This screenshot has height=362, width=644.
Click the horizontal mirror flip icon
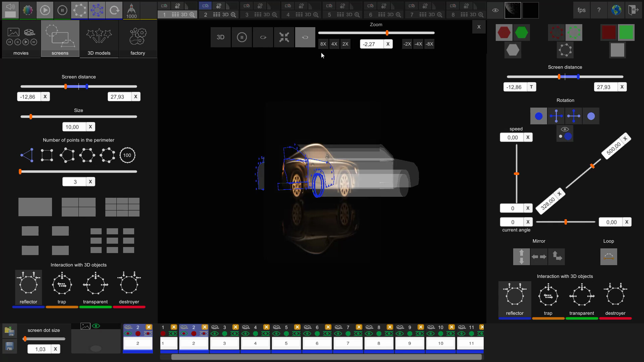point(539,256)
